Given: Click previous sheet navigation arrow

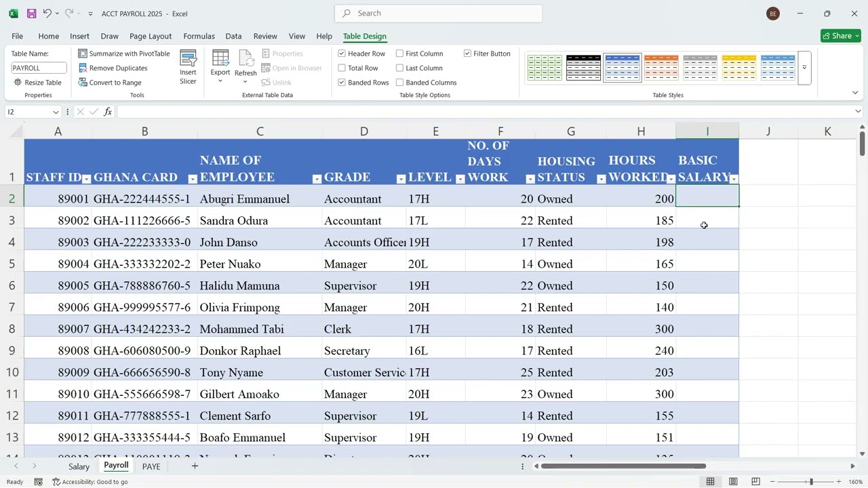Looking at the screenshot, I should (16, 466).
